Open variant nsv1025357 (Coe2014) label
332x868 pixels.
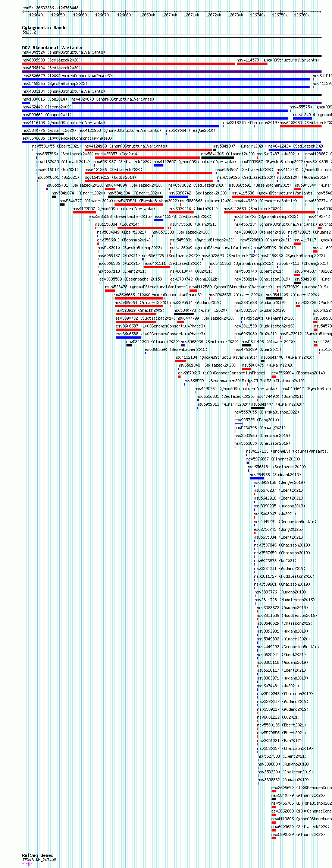(x=117, y=154)
